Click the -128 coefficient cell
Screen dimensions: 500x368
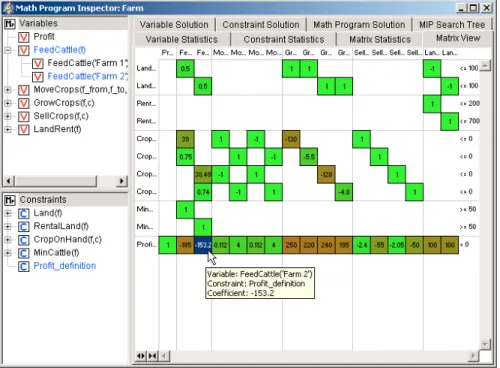[326, 175]
